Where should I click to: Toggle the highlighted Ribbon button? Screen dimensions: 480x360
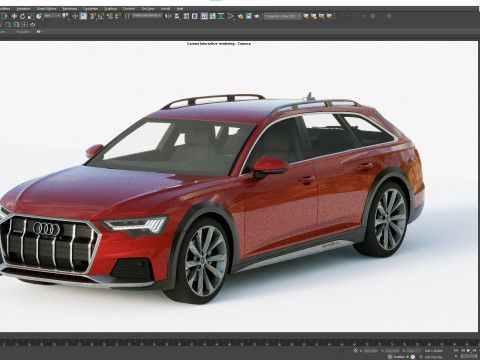204,16
